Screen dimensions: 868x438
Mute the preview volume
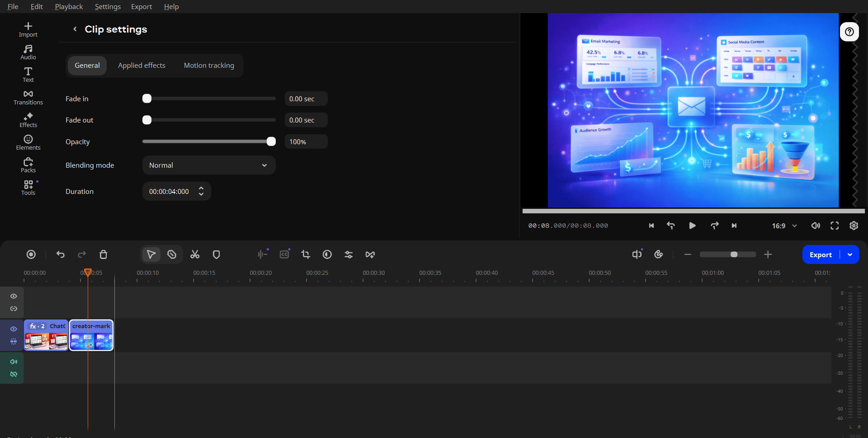coord(816,226)
